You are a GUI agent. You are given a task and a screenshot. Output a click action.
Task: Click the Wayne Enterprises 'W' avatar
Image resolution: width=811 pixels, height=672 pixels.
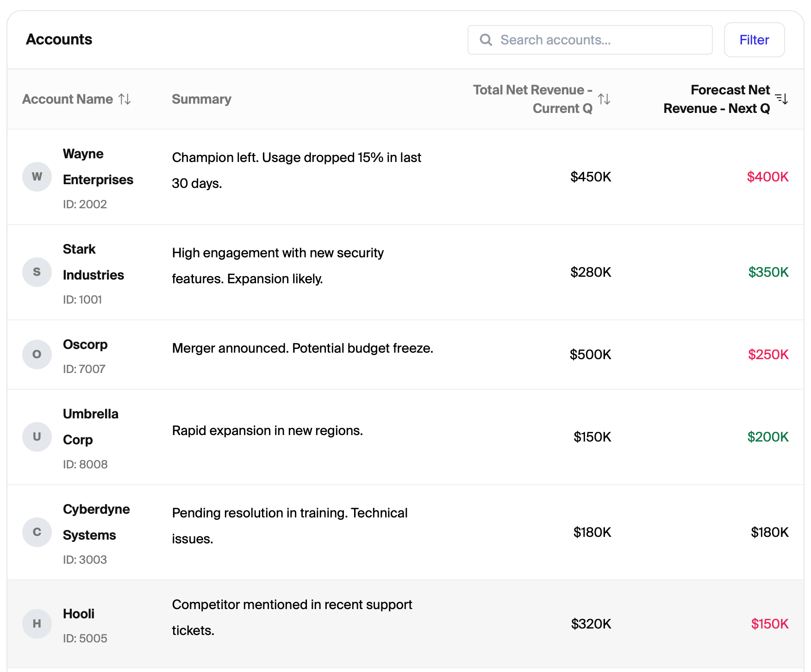click(37, 177)
